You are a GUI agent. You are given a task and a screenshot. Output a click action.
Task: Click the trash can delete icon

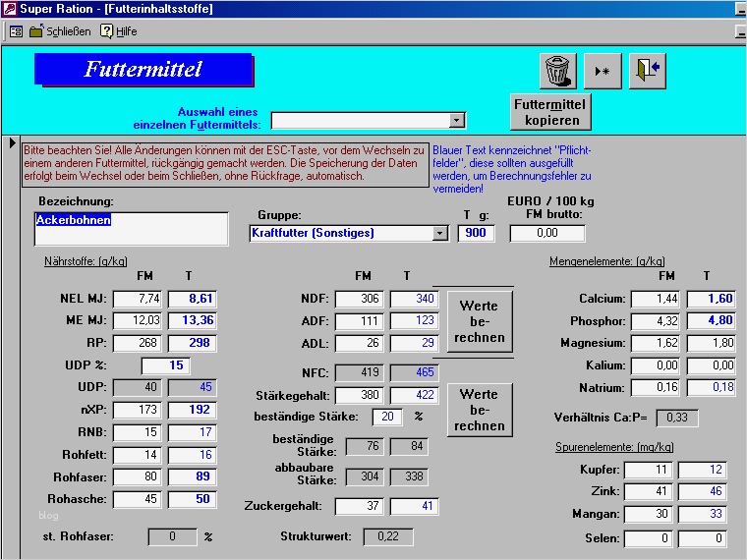557,71
